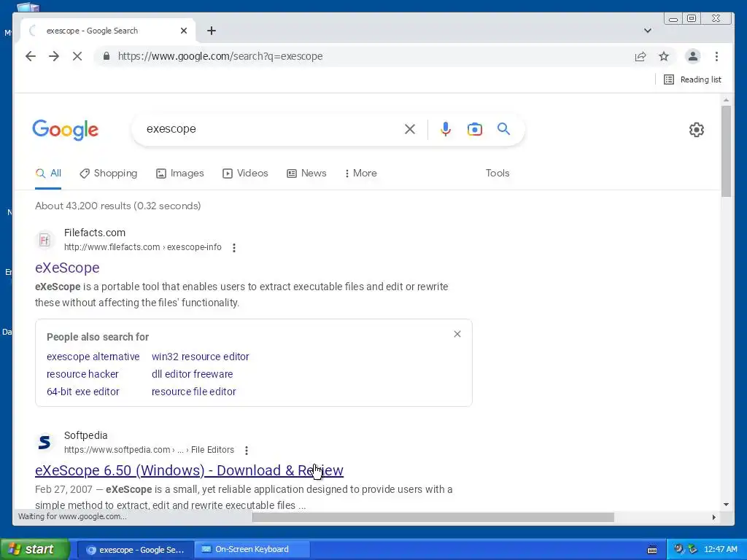Open the Windows Start menu
This screenshot has height=560, width=747.
35,549
